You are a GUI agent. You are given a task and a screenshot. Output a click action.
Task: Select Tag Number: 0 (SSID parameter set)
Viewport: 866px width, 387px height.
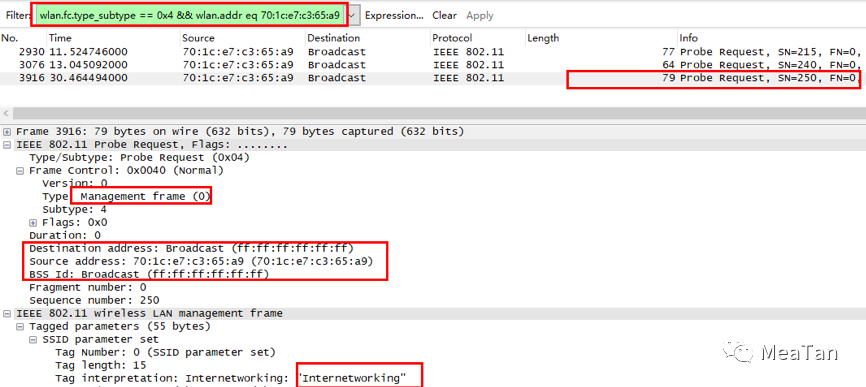(x=165, y=352)
